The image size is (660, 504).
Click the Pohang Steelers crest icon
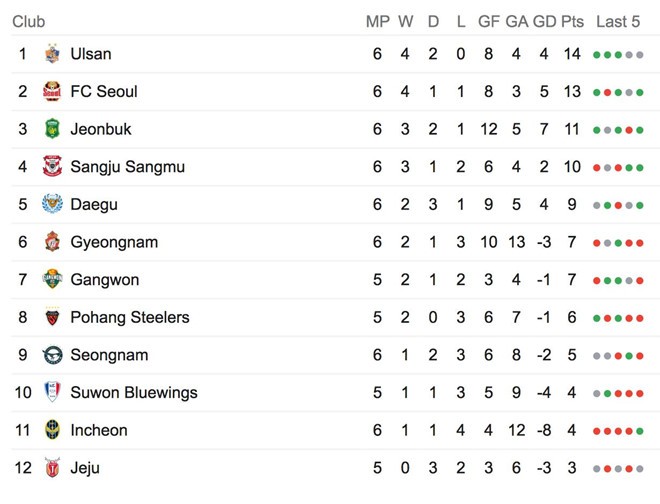click(x=52, y=317)
